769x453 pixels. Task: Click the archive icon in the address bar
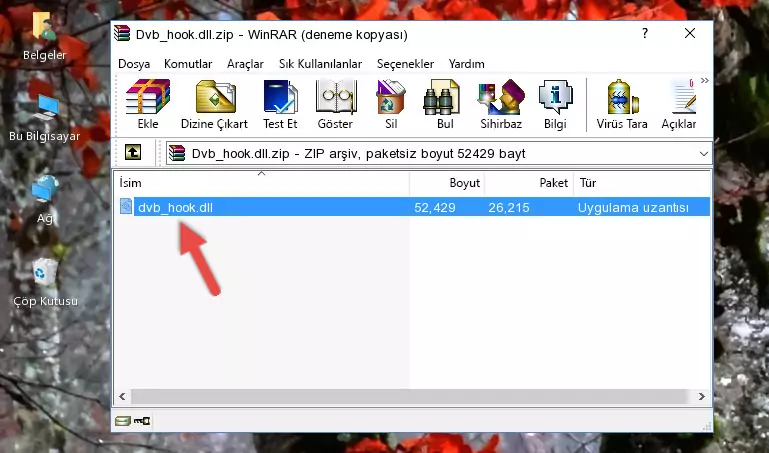pyautogui.click(x=177, y=153)
